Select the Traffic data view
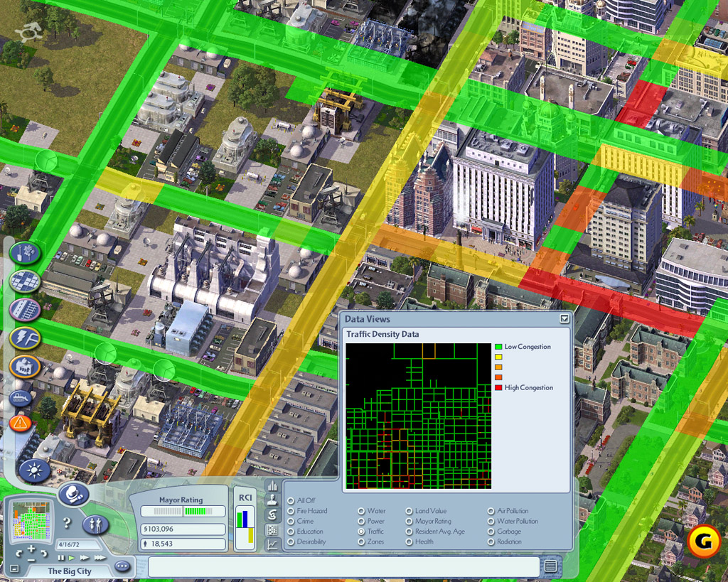Screen dimensions: 728x582 361,532
